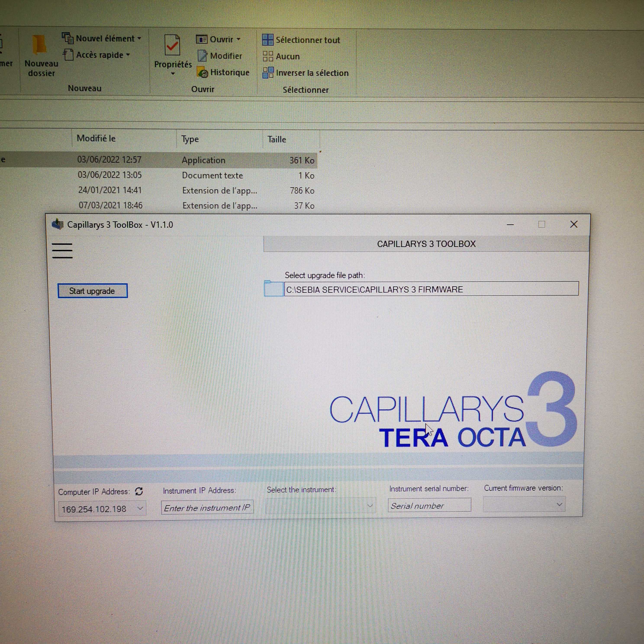Select the 786 Ko extension file row
The height and width of the screenshot is (644, 644).
(x=159, y=190)
